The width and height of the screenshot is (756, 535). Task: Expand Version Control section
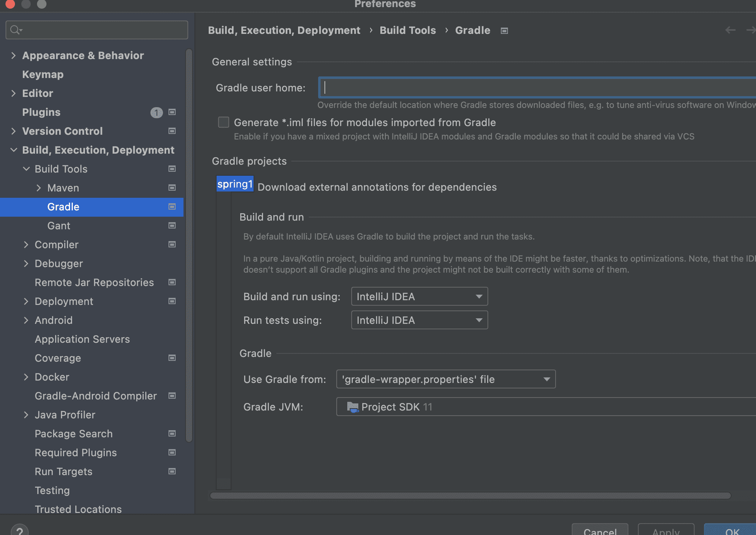pos(13,131)
